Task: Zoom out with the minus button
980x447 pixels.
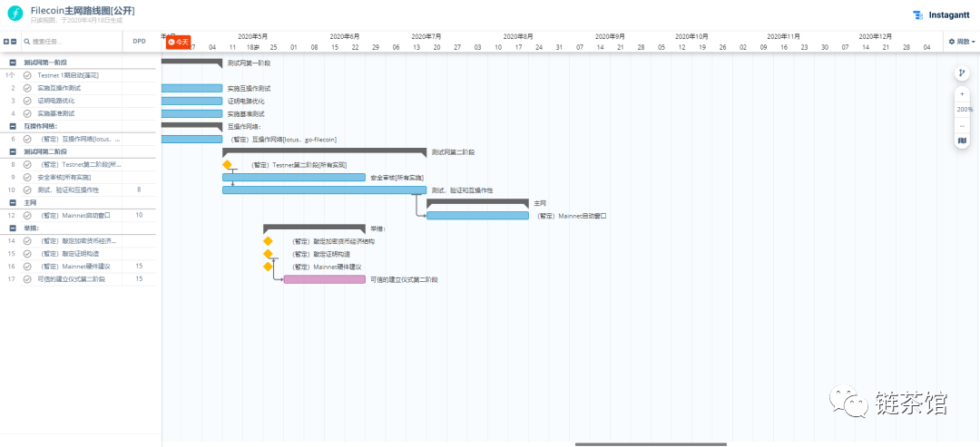Action: coord(962,125)
